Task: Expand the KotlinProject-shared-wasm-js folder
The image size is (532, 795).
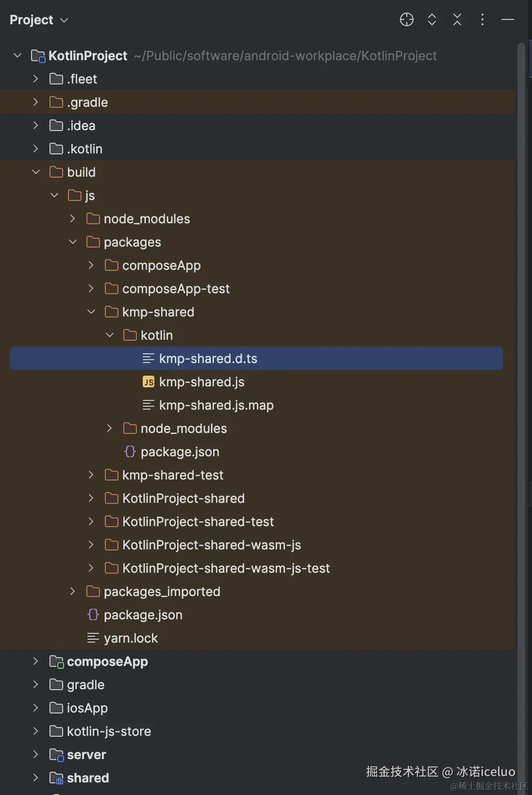Action: 91,545
